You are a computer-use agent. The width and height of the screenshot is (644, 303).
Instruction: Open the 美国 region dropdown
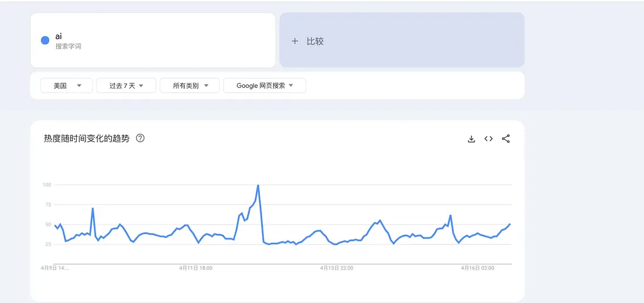[65, 86]
